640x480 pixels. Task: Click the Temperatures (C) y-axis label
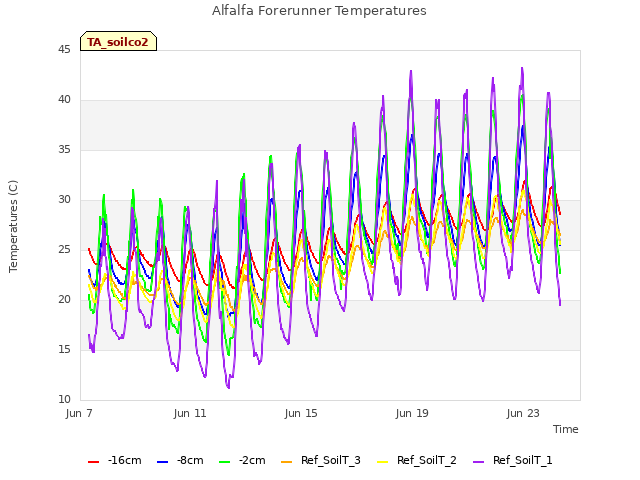point(13,226)
